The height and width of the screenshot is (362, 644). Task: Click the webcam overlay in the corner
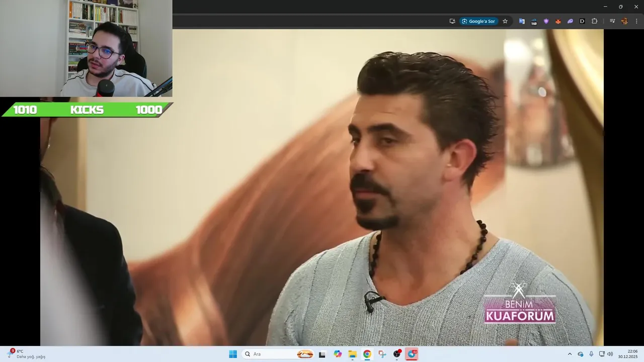[x=86, y=48]
